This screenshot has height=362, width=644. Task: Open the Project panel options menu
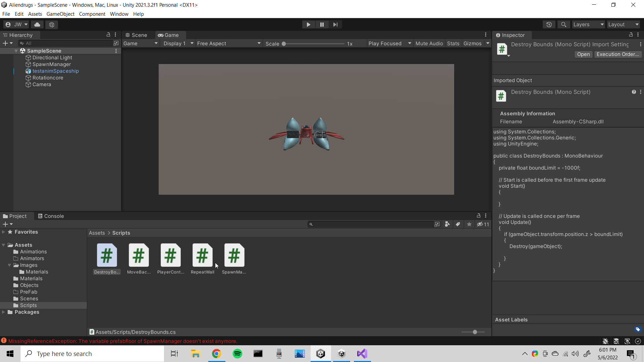click(485, 216)
